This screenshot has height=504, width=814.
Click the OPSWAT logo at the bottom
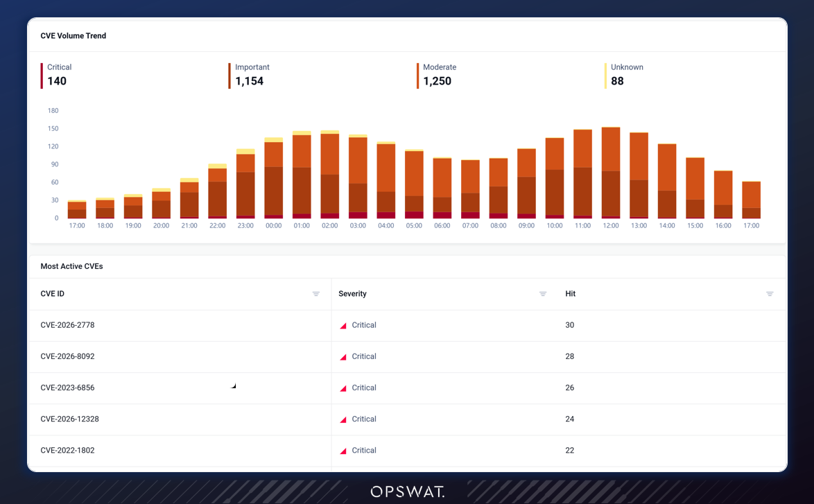[x=408, y=492]
